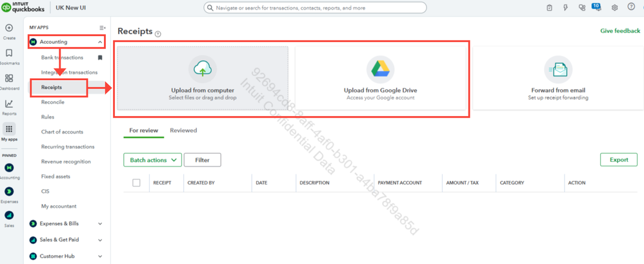The image size is (644, 264).
Task: Open the Batch actions dropdown
Action: point(152,160)
